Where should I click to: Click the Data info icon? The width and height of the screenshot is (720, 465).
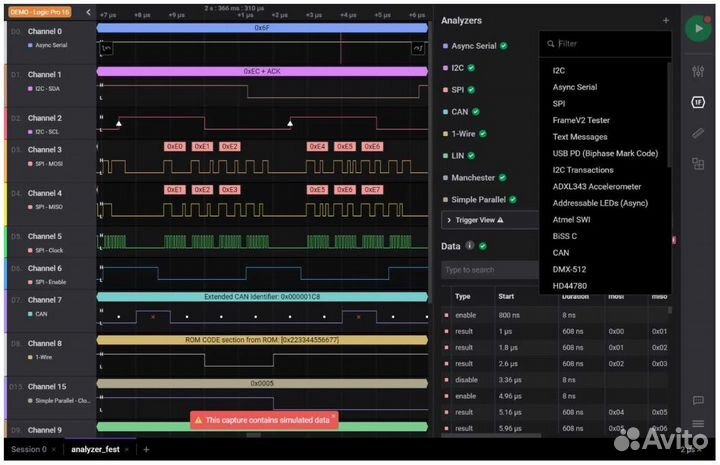tap(482, 246)
